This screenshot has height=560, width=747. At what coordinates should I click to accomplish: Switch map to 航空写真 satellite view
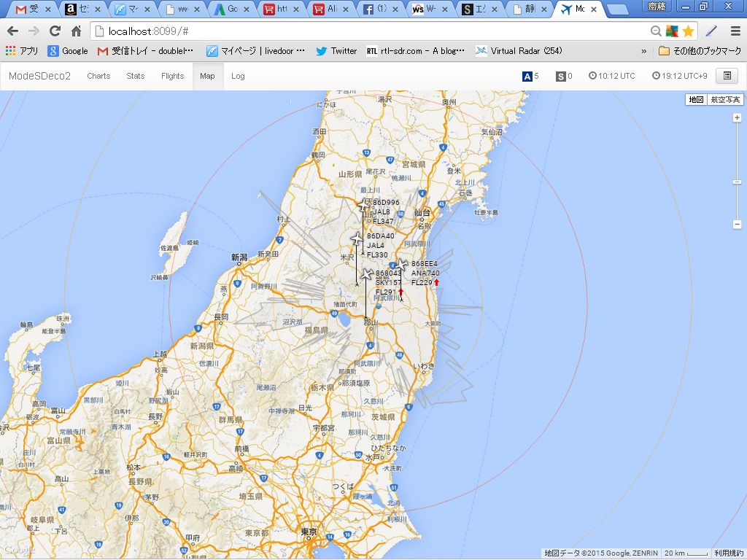coord(725,99)
